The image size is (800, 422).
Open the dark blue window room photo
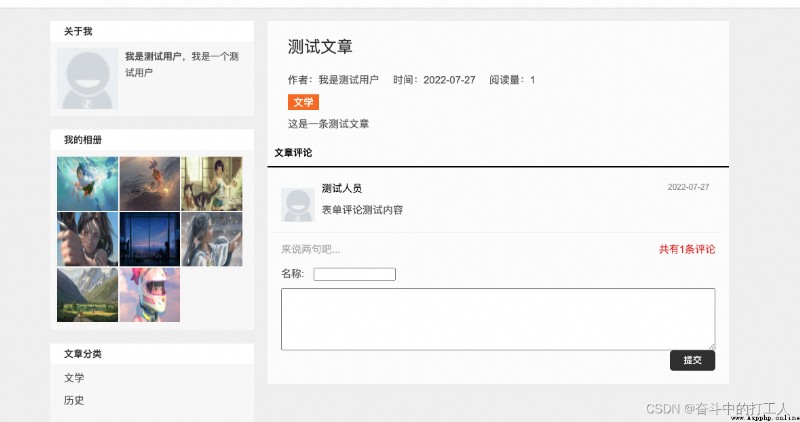[x=149, y=239]
